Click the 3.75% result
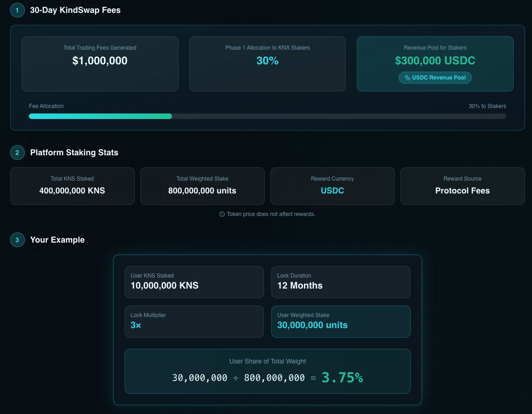This screenshot has width=532, height=414. [343, 377]
